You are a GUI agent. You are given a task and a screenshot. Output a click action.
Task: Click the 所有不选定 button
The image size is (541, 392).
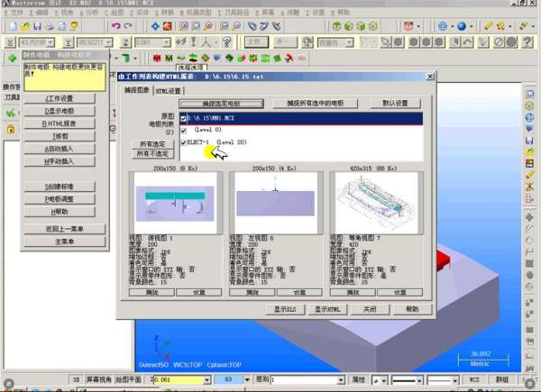coord(152,154)
